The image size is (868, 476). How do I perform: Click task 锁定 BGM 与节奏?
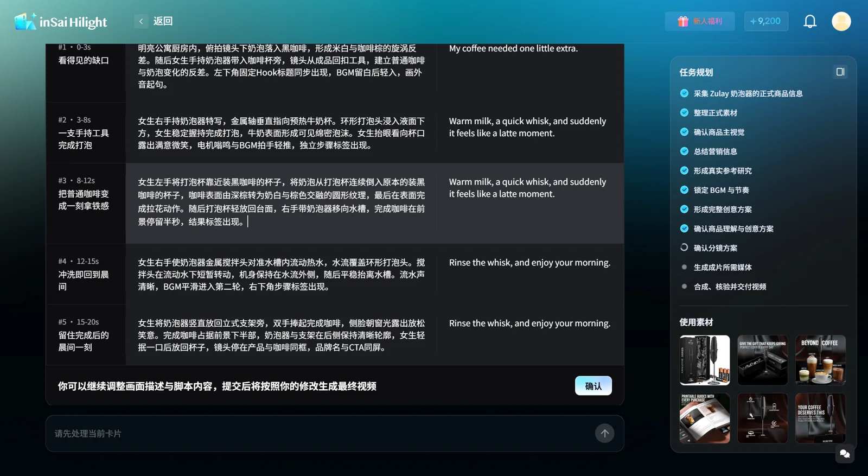721,190
